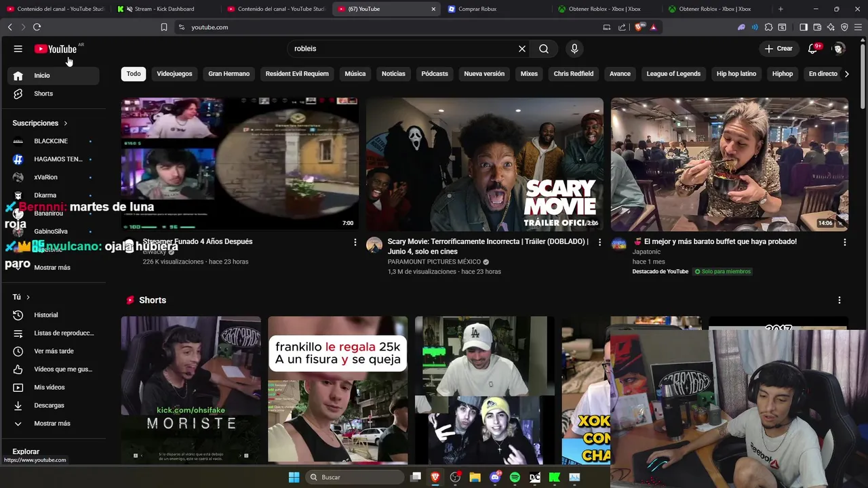The height and width of the screenshot is (488, 868).
Task: Expand the Tú section chevron
Action: [x=28, y=298]
